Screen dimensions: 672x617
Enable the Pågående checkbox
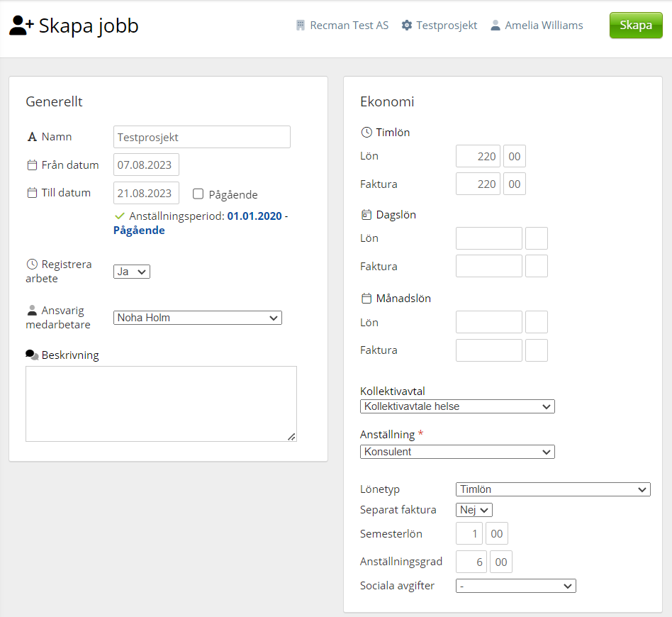[x=198, y=194]
